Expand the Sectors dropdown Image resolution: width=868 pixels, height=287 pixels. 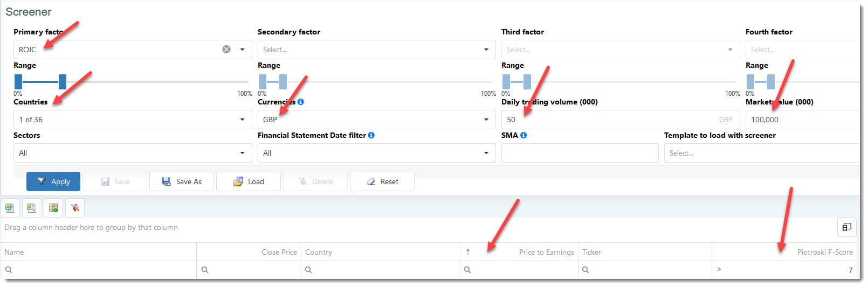tap(133, 153)
